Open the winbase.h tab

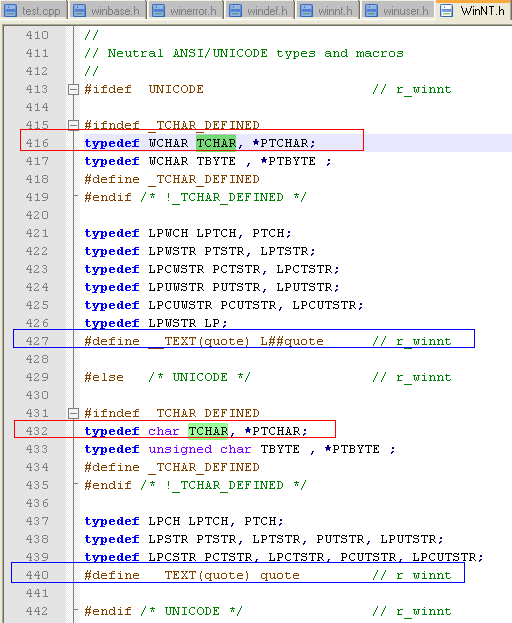(107, 10)
